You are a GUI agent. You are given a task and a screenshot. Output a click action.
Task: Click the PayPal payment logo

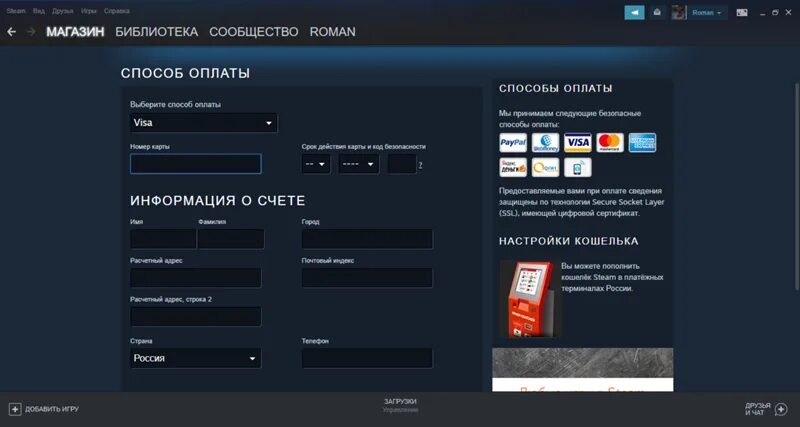tap(513, 143)
